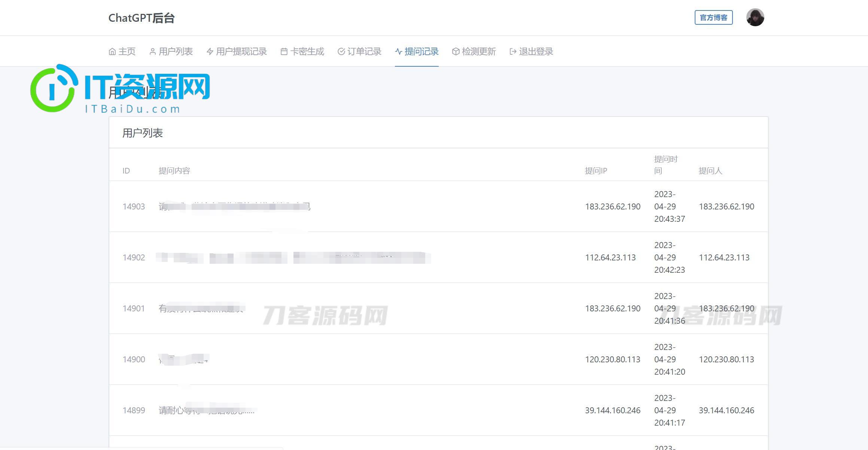Click the 提问人 value in row 14899
Image resolution: width=868 pixels, height=450 pixels.
point(727,410)
